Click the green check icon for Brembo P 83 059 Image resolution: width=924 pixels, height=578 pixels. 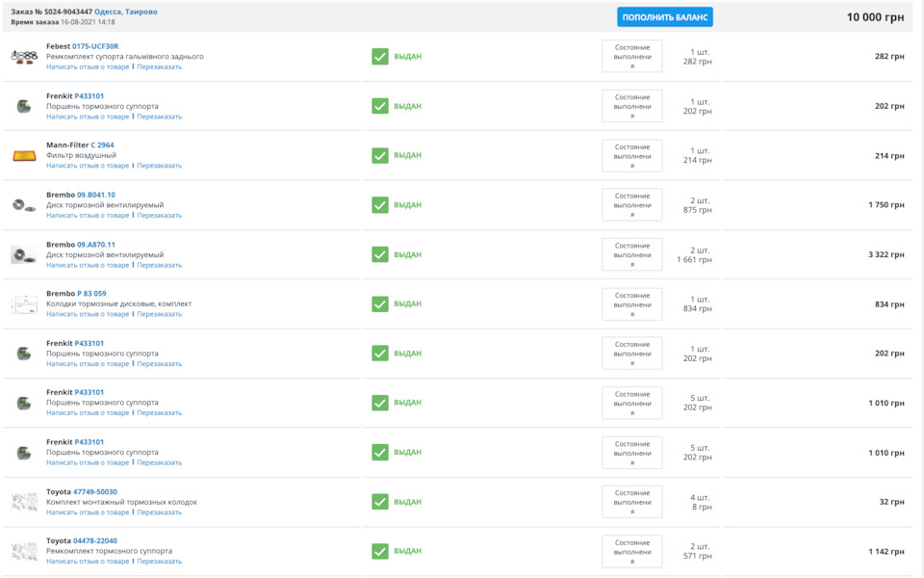380,304
